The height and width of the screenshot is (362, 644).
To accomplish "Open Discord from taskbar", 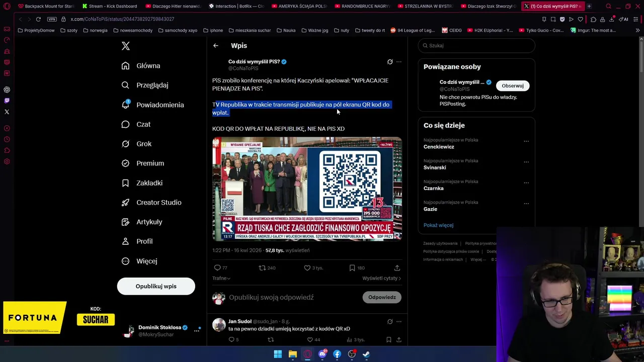I will coord(323,354).
